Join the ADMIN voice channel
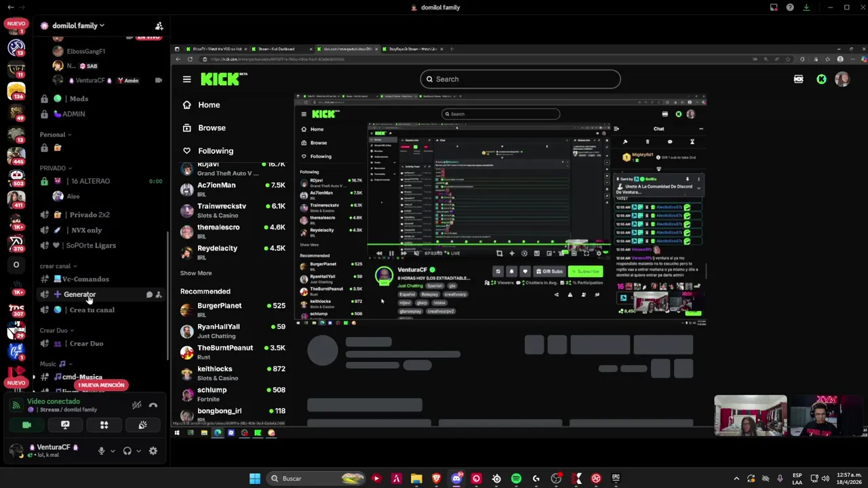The height and width of the screenshot is (488, 868). tap(100, 114)
